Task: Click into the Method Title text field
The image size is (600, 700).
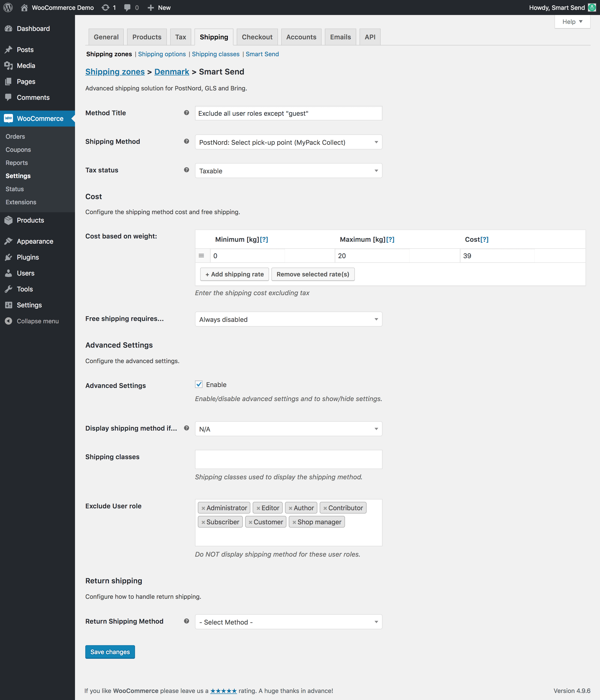Action: pos(288,114)
